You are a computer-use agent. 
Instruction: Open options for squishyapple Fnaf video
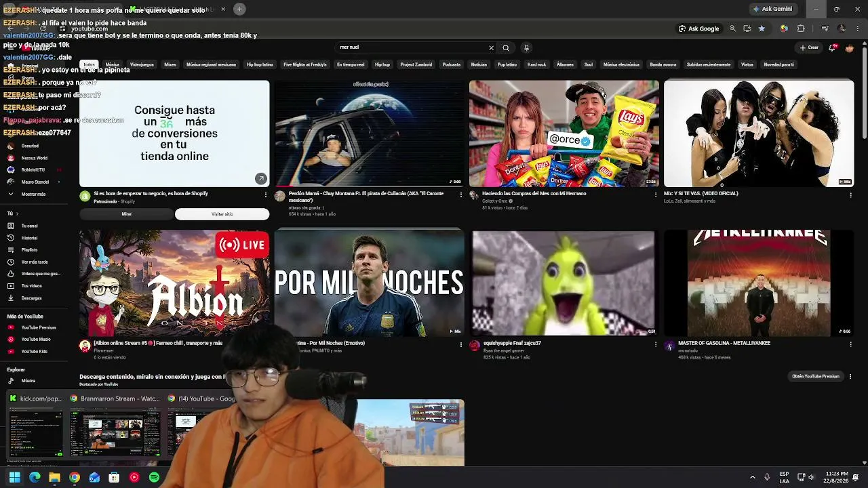[655, 344]
